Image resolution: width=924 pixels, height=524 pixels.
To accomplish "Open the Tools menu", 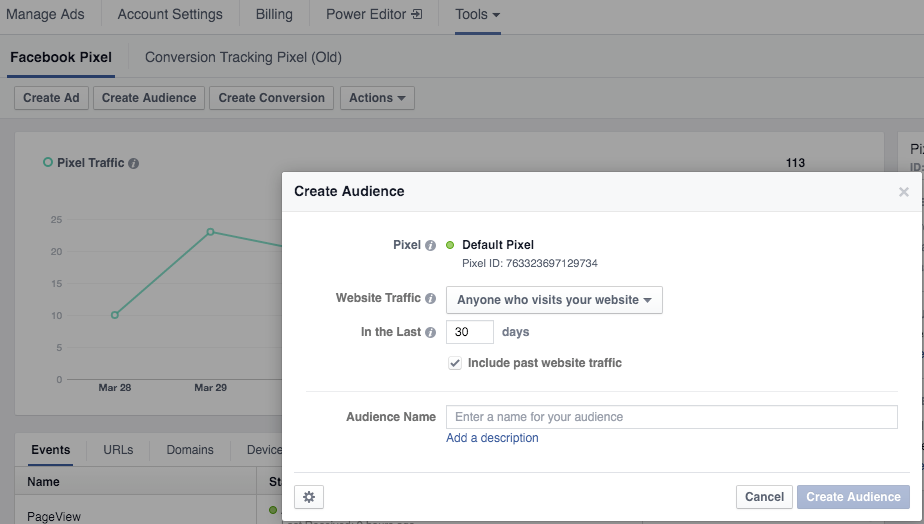I will (x=477, y=15).
